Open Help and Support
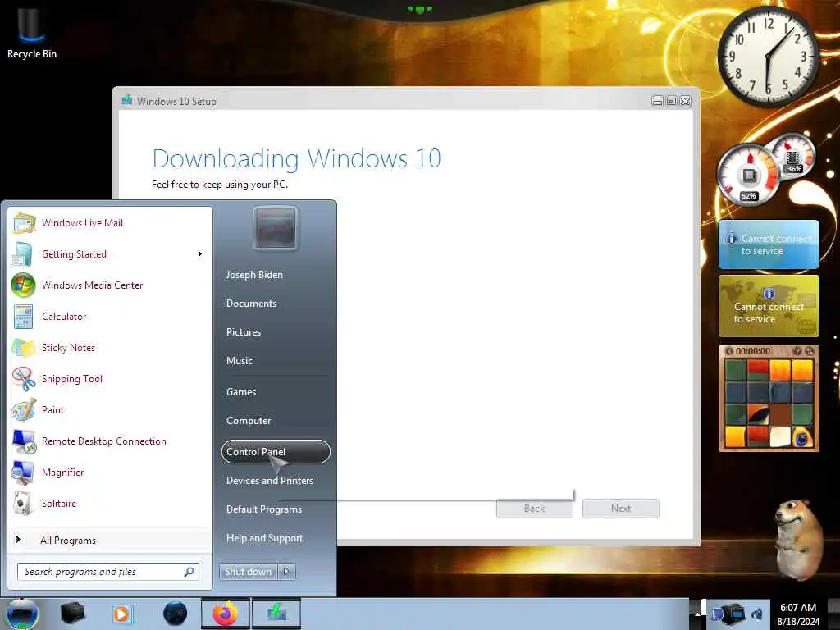This screenshot has height=630, width=840. pos(264,538)
